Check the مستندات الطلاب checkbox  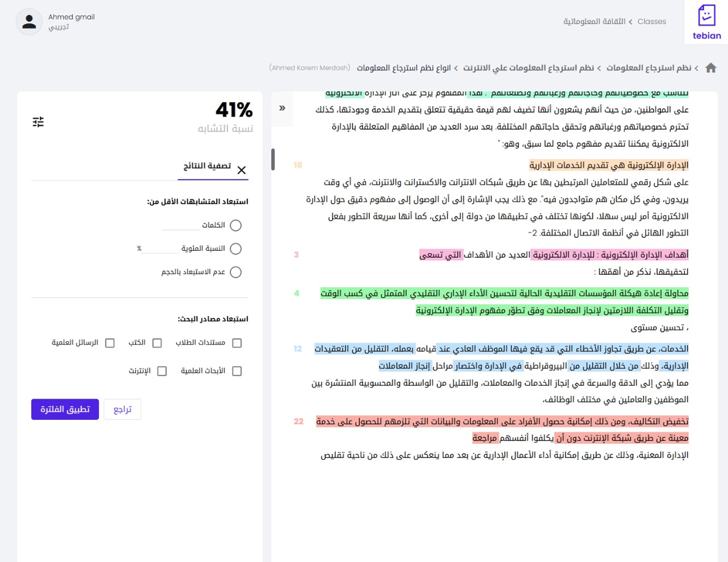pos(237,343)
